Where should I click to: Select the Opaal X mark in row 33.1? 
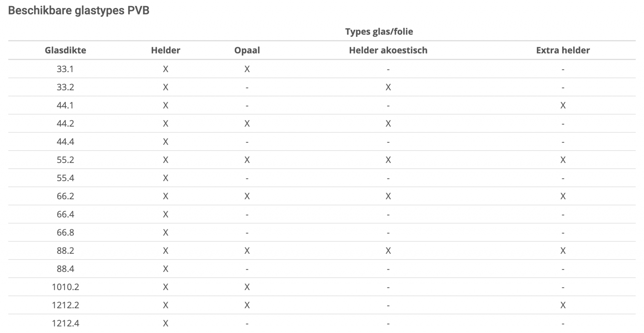(x=247, y=69)
